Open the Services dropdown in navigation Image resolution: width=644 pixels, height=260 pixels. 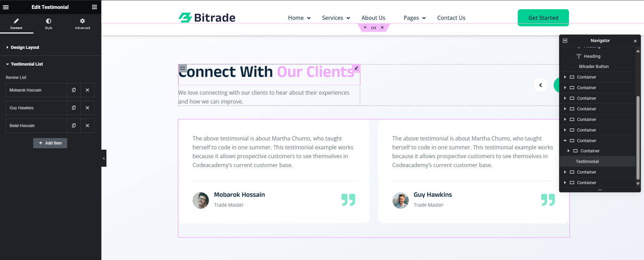point(336,18)
